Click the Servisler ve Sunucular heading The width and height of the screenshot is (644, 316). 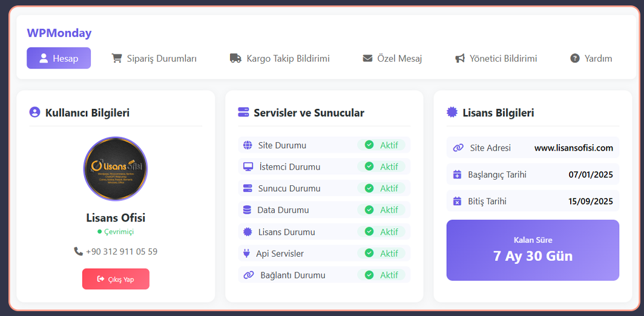tap(309, 113)
